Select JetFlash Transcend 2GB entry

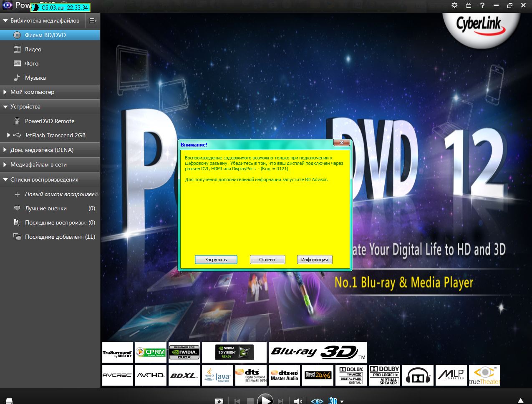(55, 135)
